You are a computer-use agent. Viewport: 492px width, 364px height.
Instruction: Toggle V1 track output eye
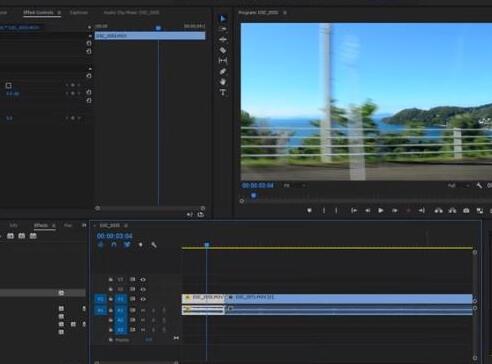click(x=143, y=299)
